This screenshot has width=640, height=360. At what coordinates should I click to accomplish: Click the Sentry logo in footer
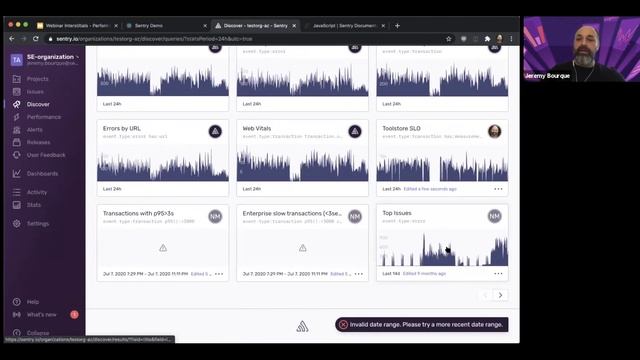[302, 326]
